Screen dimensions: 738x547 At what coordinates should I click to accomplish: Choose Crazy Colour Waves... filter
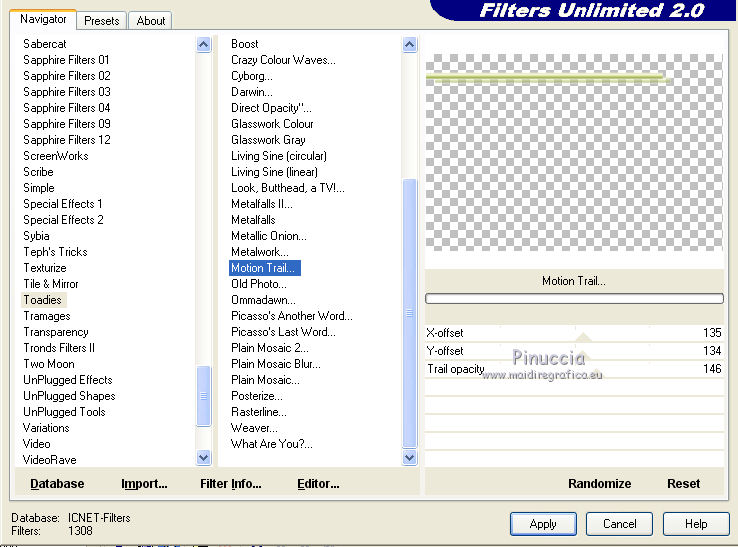[x=283, y=60]
